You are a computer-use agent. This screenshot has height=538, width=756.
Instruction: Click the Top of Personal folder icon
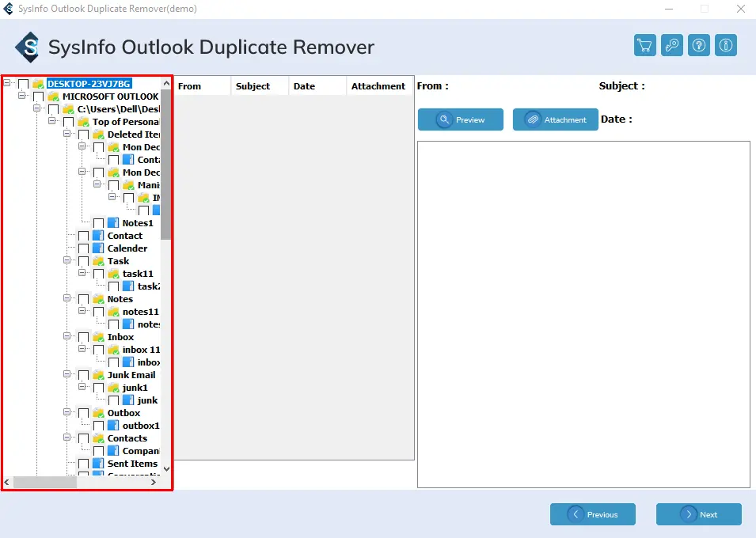point(83,122)
